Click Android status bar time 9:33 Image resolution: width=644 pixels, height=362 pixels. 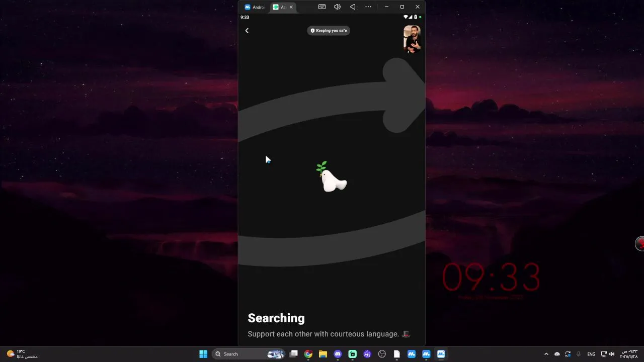click(245, 17)
